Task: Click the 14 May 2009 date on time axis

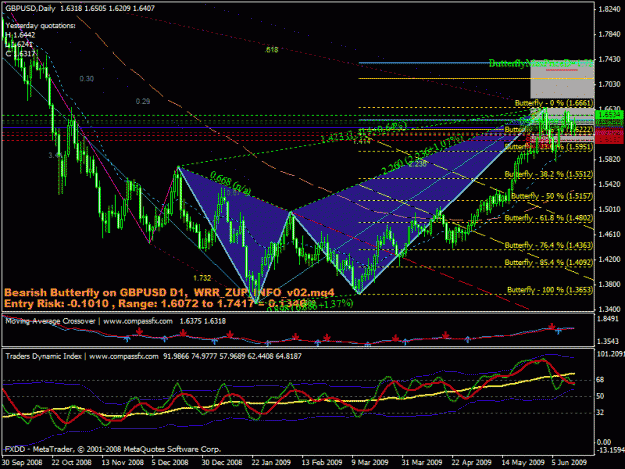Action: [523, 462]
